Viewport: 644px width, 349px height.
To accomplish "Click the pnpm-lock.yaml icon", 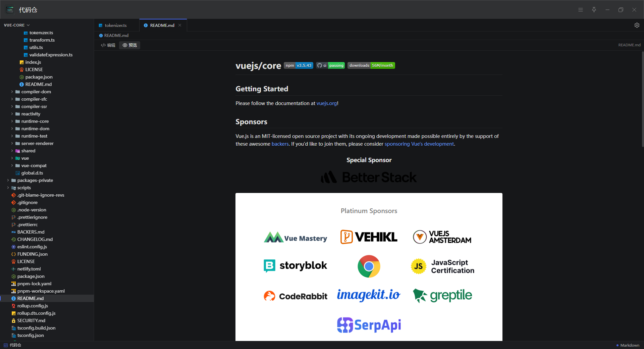I will click(13, 284).
